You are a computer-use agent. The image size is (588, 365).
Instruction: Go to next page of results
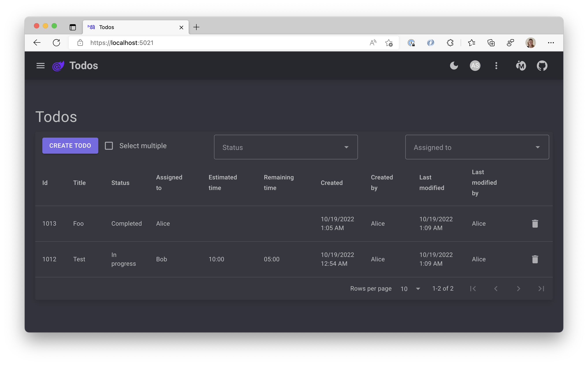pos(518,288)
